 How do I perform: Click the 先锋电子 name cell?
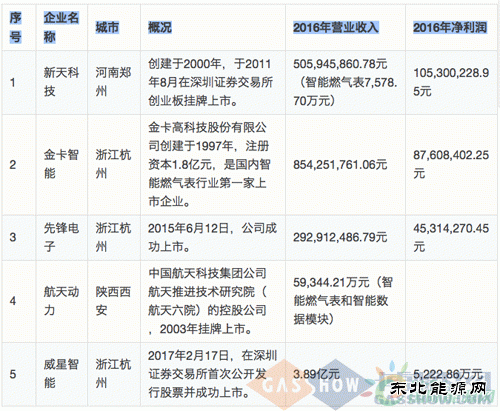[x=61, y=237]
